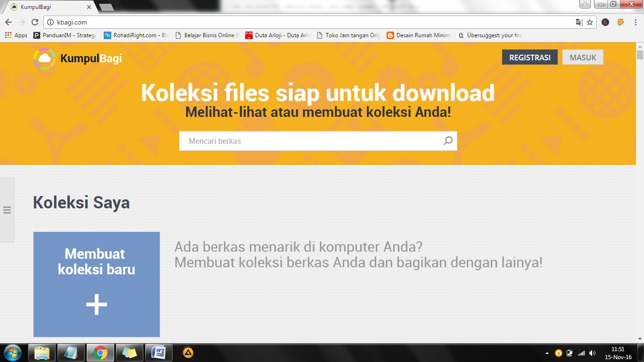Open Avast from the taskbar
Screen dimensions: 644x362
(x=188, y=353)
